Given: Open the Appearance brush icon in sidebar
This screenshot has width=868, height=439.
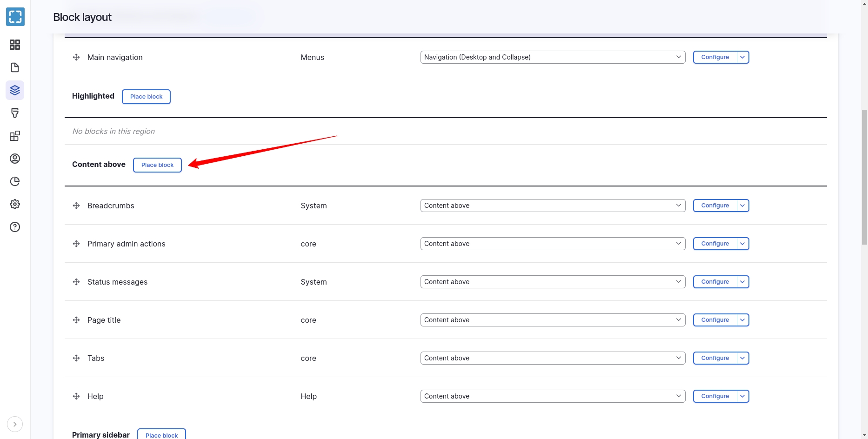Looking at the screenshot, I should [x=15, y=113].
